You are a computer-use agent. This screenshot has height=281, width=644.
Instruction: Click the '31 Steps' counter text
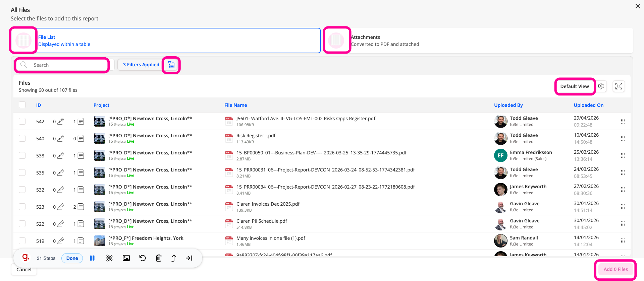46,258
